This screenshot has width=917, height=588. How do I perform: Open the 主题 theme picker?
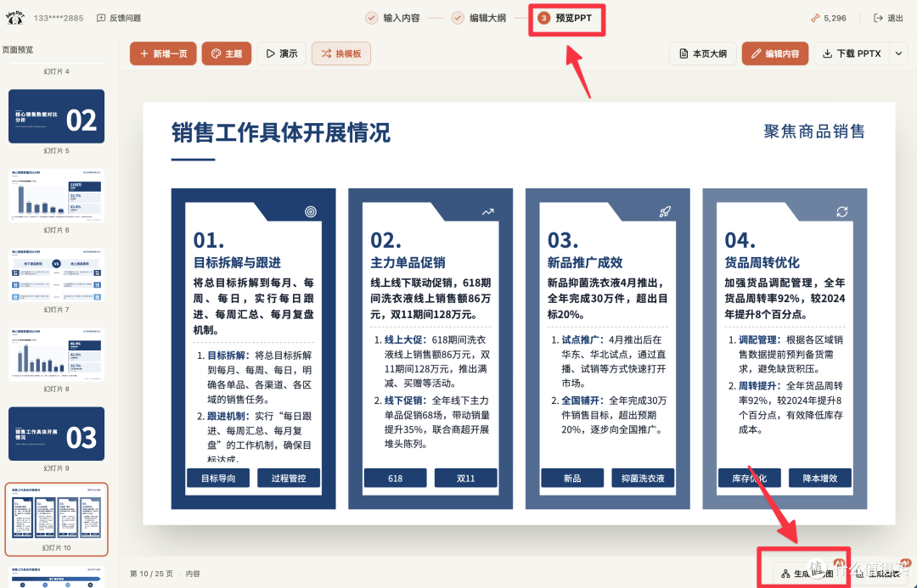pos(227,53)
